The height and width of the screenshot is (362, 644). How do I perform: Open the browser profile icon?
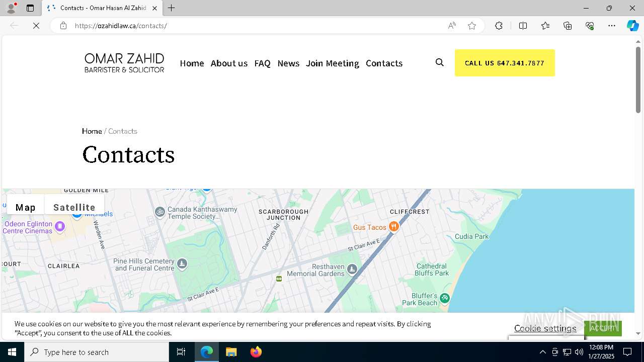(x=11, y=8)
